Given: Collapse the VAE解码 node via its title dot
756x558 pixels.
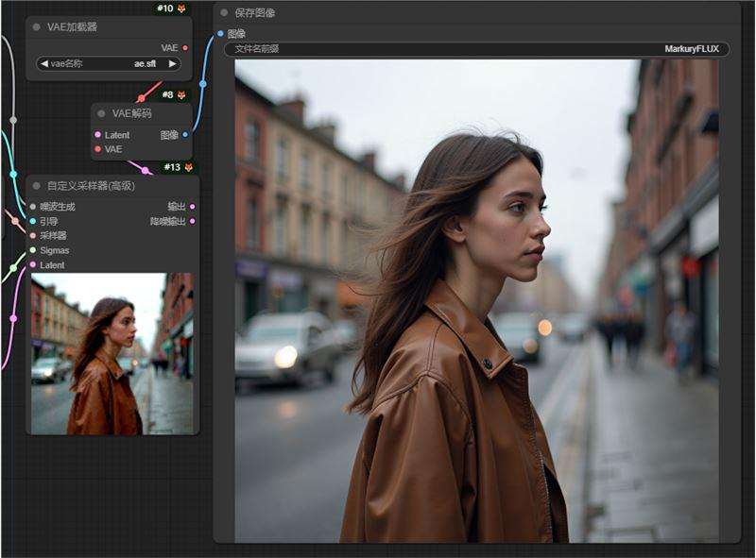Looking at the screenshot, I should [102, 113].
